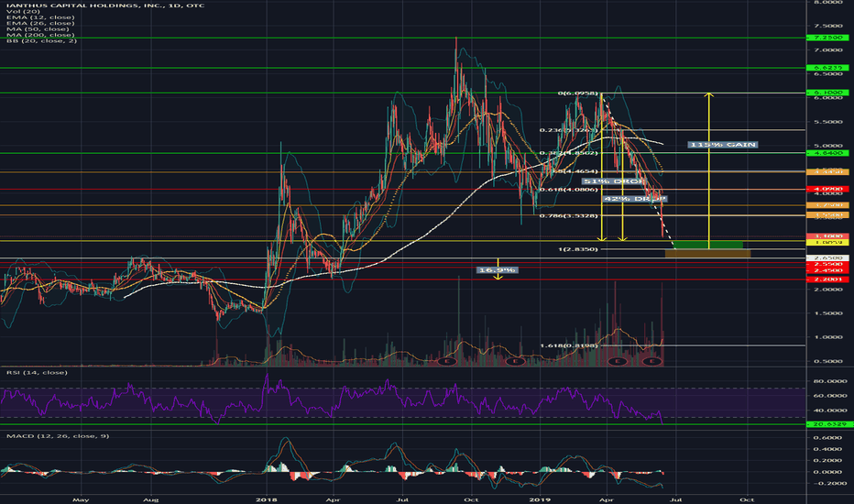Click the 20.6329 RSI value label
Viewport: 854px width, 504px height.
tap(827, 424)
